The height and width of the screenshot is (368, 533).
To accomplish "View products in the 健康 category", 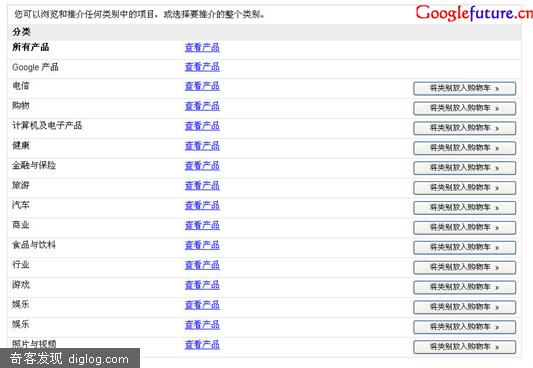I will pos(202,146).
